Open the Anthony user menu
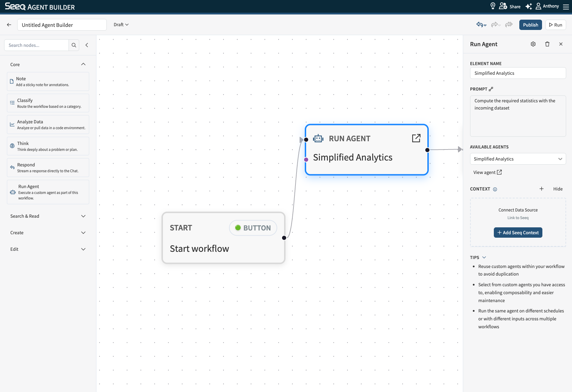Image resolution: width=572 pixels, height=392 pixels. pos(547,6)
